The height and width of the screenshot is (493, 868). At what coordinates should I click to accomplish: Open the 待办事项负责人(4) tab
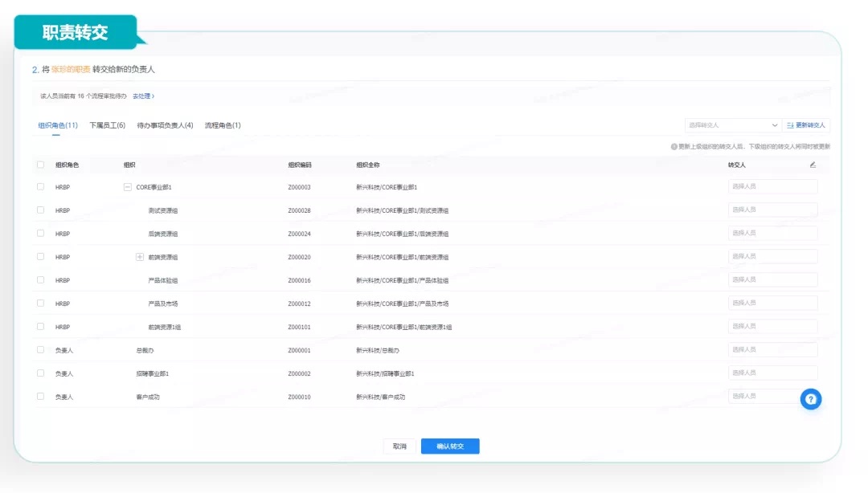pos(165,125)
